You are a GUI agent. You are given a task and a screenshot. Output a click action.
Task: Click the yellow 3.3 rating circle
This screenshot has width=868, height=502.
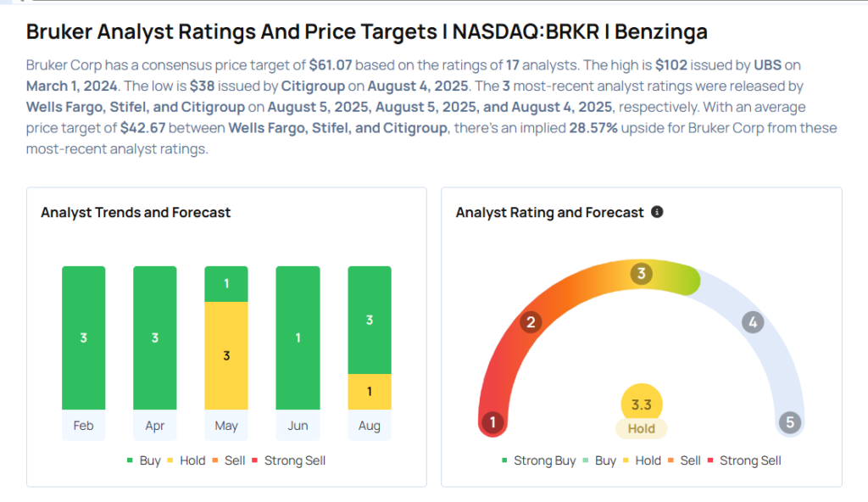[642, 405]
